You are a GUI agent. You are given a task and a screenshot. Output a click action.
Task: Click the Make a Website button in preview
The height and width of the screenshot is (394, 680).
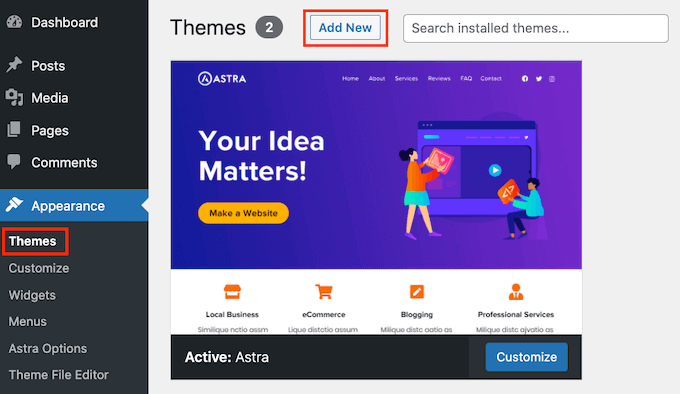coord(243,213)
